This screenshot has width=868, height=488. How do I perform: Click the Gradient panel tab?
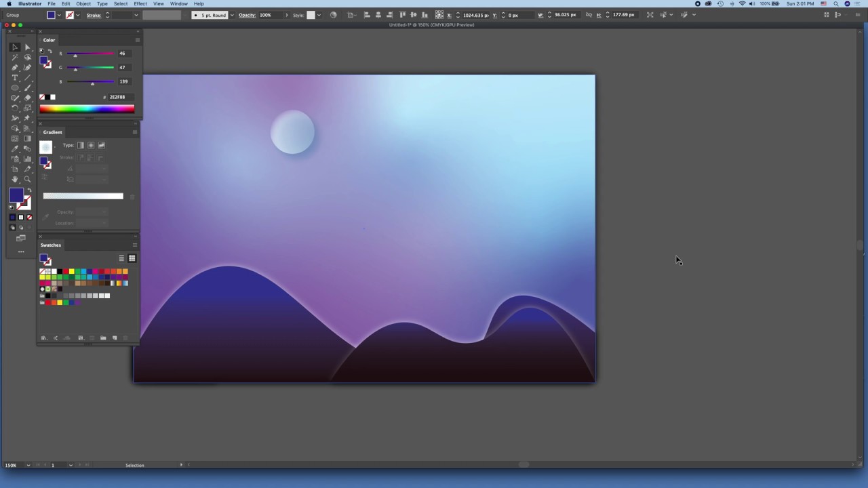click(53, 132)
